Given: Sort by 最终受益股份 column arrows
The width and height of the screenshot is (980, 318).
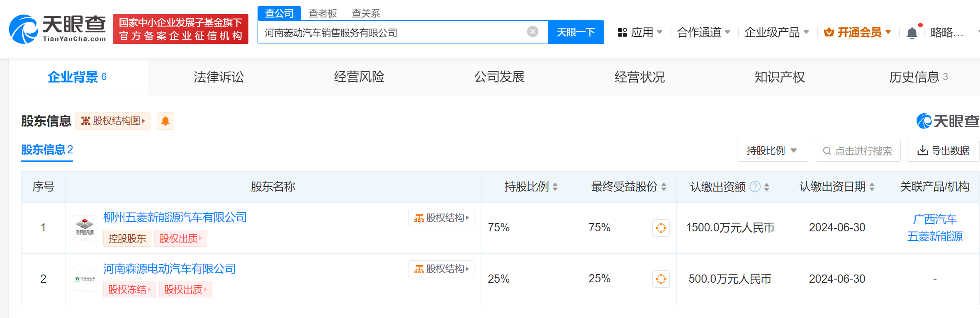Looking at the screenshot, I should [x=664, y=187].
